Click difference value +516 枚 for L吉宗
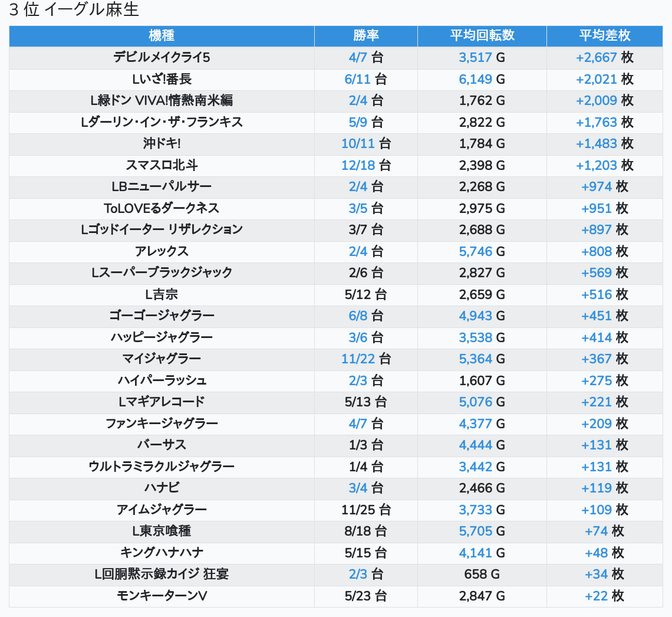The height and width of the screenshot is (617, 672). coord(604,294)
